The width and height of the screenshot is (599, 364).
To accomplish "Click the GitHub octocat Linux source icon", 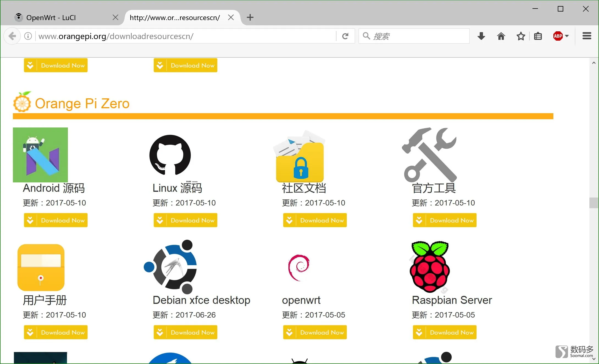I will [170, 155].
